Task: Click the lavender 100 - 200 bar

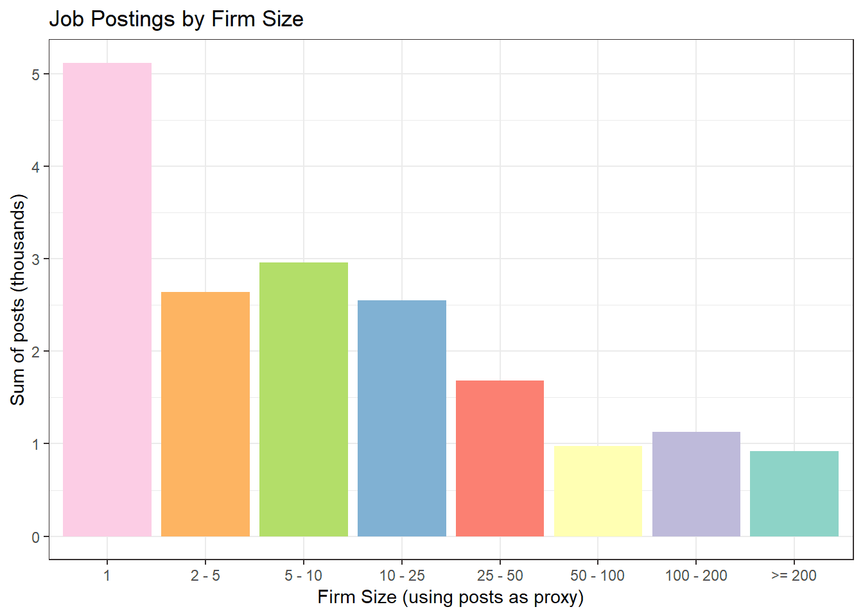Action: click(696, 484)
